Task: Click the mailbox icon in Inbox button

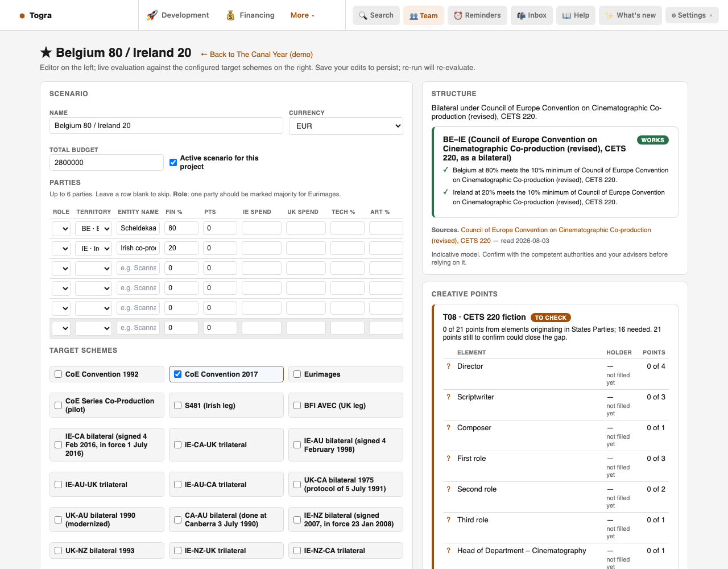Action: (x=521, y=15)
